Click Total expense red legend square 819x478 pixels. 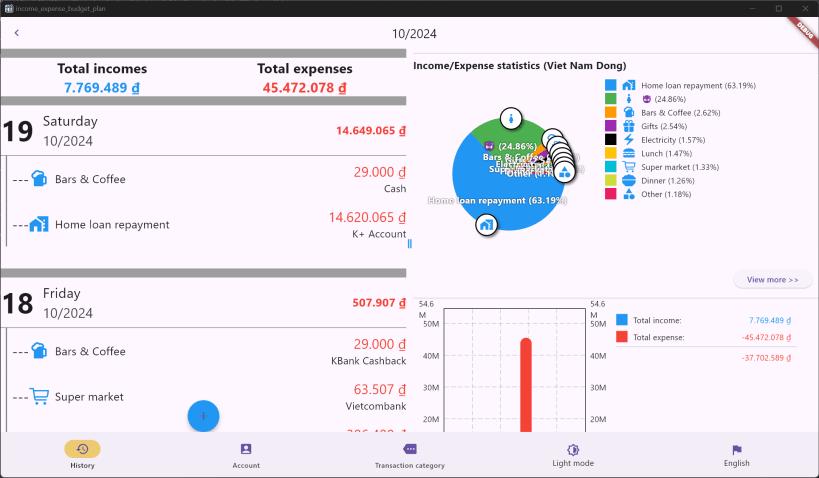point(622,336)
